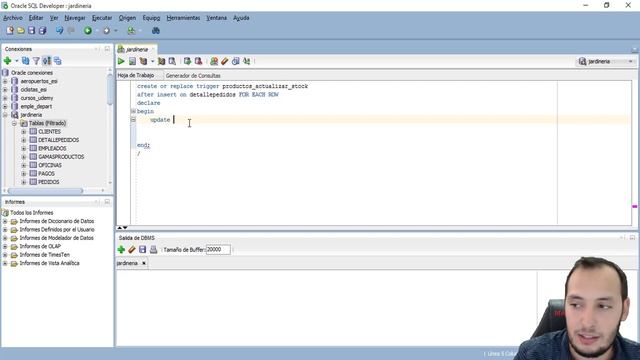The width and height of the screenshot is (640, 360).
Task: Click the Undo icon in main toolbar
Action: [60, 31]
